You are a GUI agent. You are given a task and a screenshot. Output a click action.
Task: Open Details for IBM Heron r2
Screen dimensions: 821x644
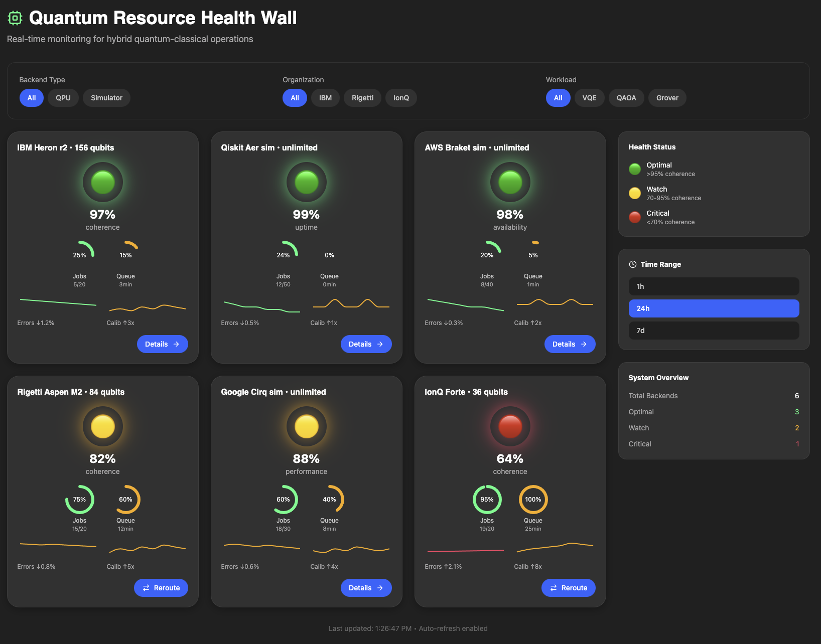click(x=162, y=344)
